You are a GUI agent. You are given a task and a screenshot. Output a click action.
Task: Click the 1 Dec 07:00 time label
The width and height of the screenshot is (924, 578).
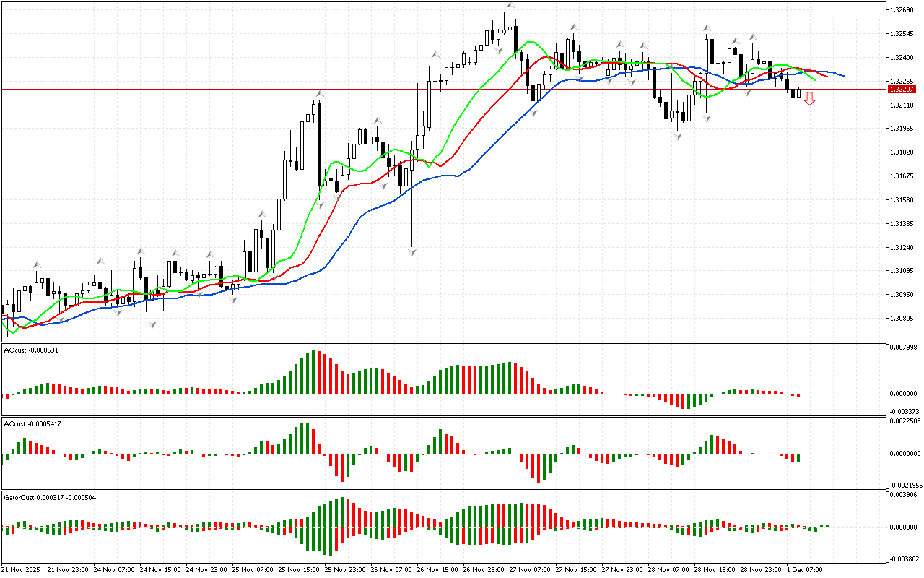coord(803,569)
